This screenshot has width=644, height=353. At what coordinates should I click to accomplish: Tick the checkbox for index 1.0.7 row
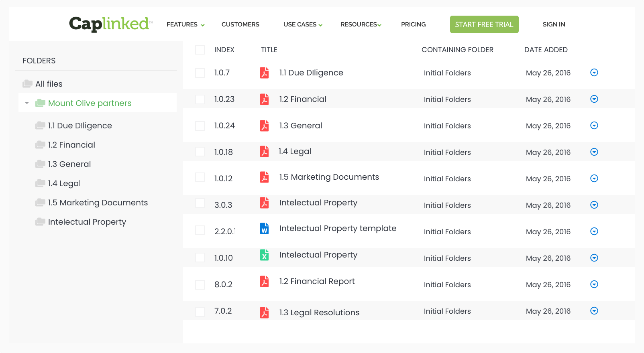click(200, 73)
